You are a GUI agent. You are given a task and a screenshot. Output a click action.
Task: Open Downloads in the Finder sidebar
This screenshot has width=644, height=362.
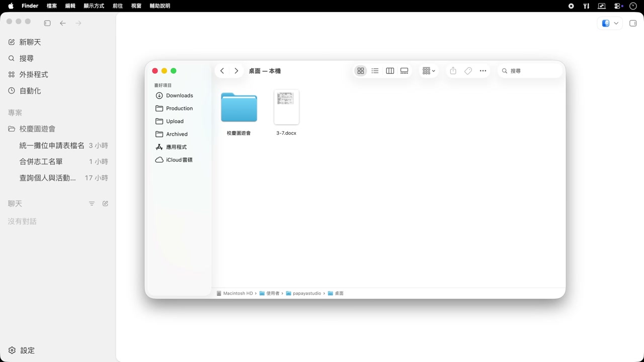point(179,96)
